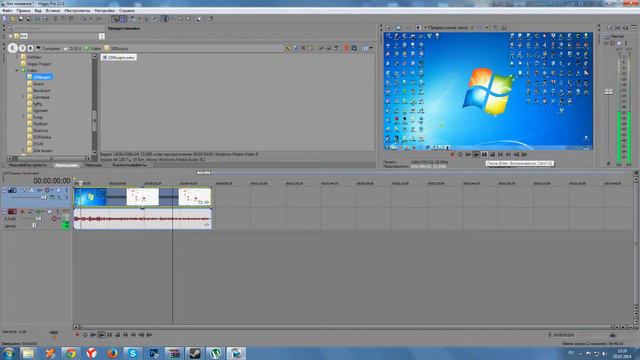This screenshot has height=360, width=640.
Task: Click the record button under the preview
Action: [452, 155]
